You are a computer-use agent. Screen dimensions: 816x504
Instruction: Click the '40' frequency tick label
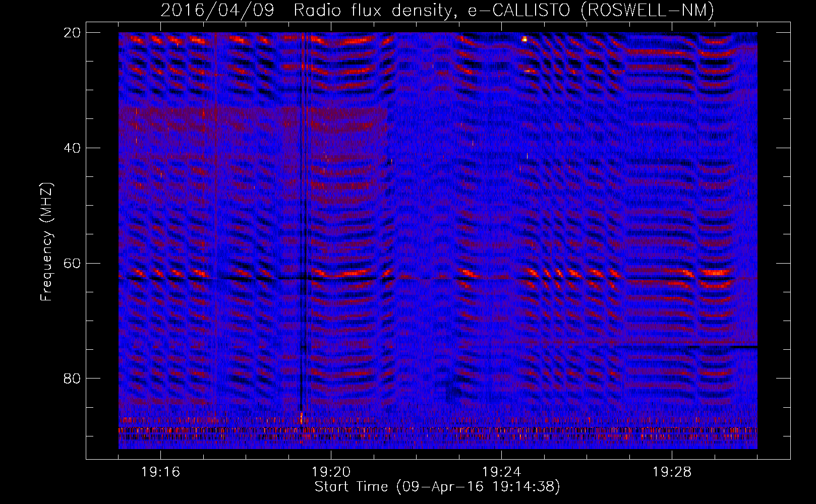(x=72, y=148)
